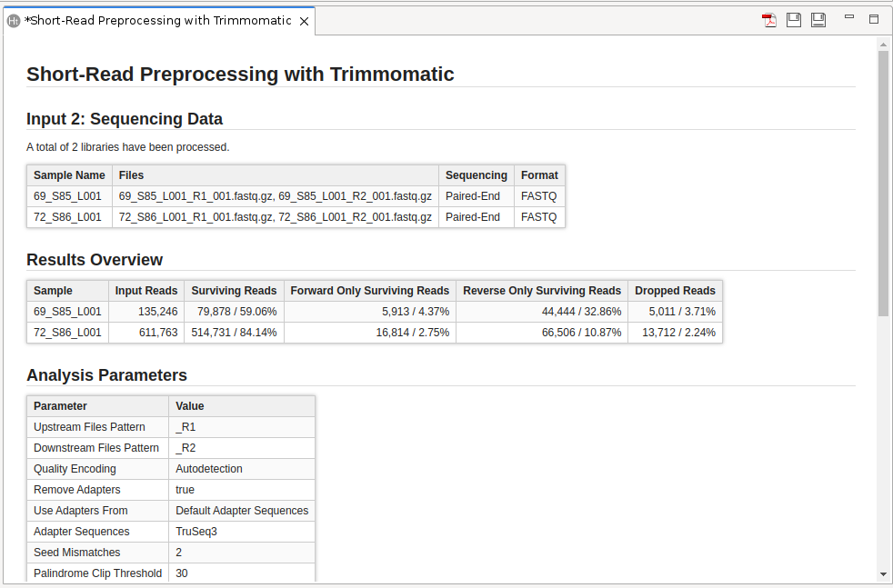Select the 69_S85_L001 row in Results Overview
The width and height of the screenshot is (893, 588).
68,312
